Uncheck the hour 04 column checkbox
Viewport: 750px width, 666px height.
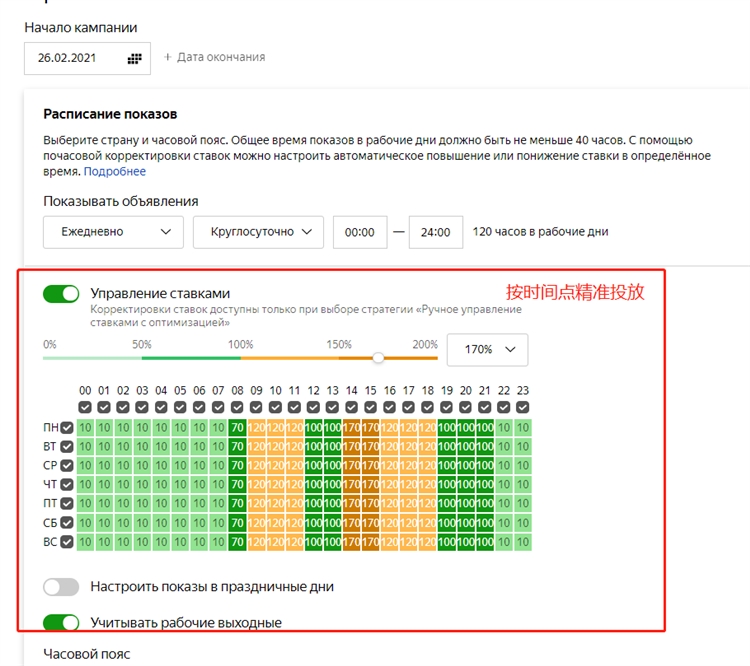coord(161,408)
